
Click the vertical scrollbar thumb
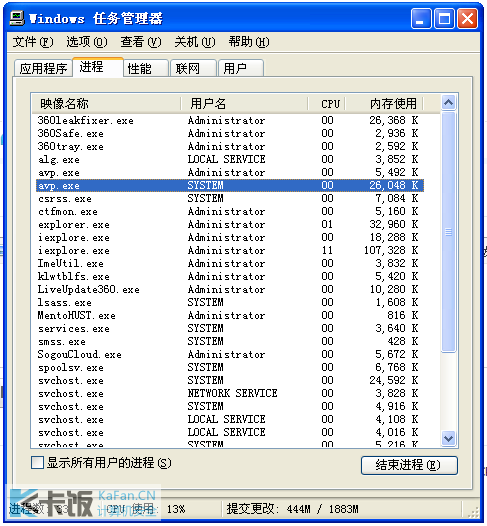pyautogui.click(x=448, y=232)
